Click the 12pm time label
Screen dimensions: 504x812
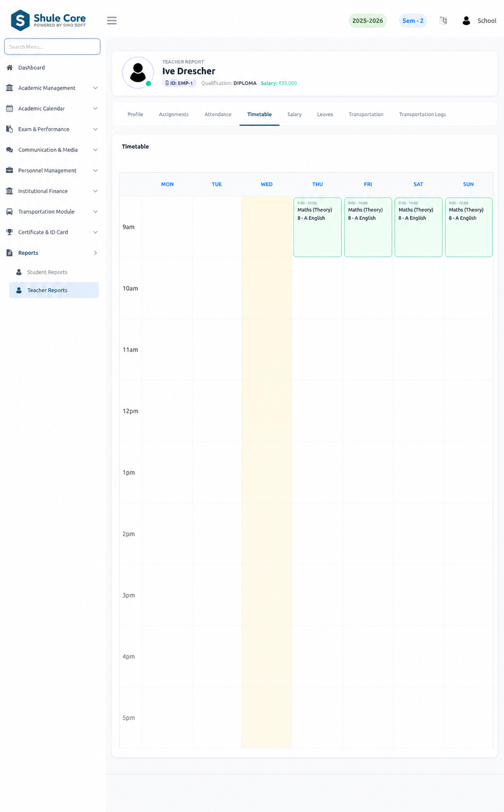130,411
